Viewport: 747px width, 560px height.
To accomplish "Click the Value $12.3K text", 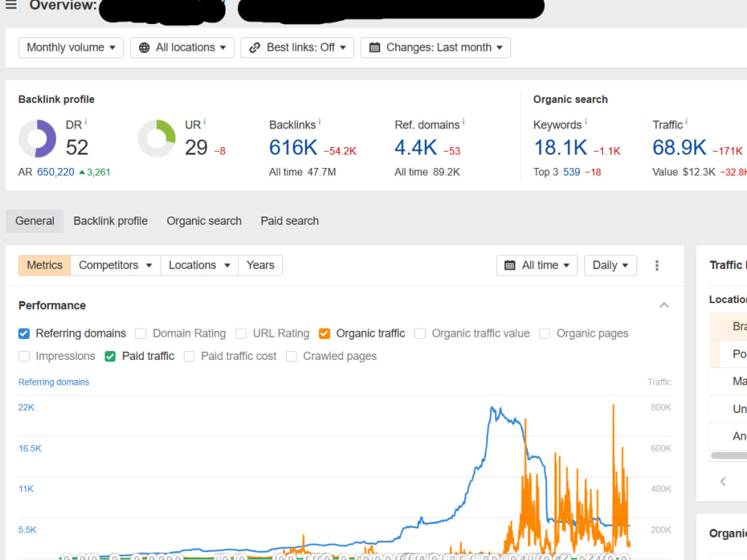I will [684, 172].
